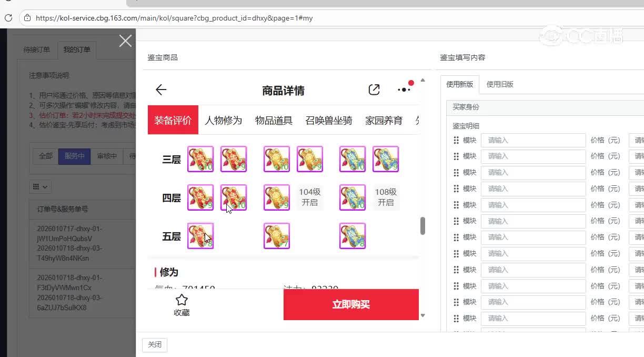Screen dimensions: 644x357
Task: Select 三层 red charm with +10
Action: pyautogui.click(x=200, y=159)
